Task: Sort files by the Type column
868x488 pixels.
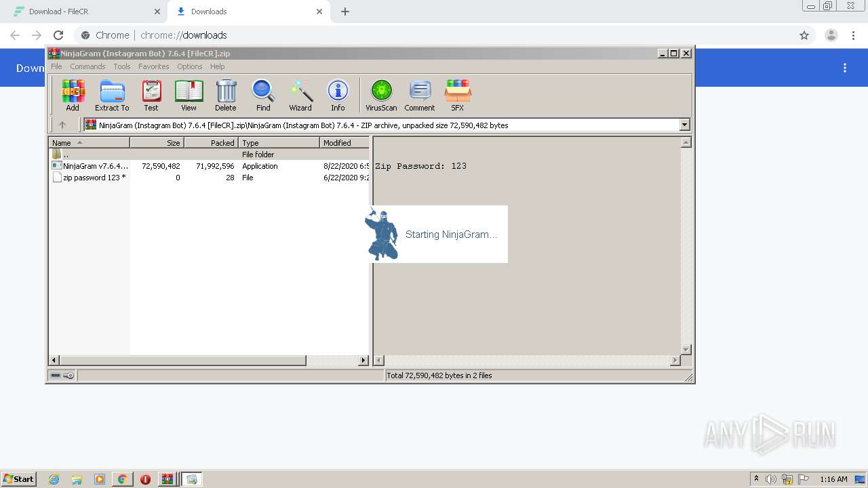Action: pyautogui.click(x=279, y=143)
